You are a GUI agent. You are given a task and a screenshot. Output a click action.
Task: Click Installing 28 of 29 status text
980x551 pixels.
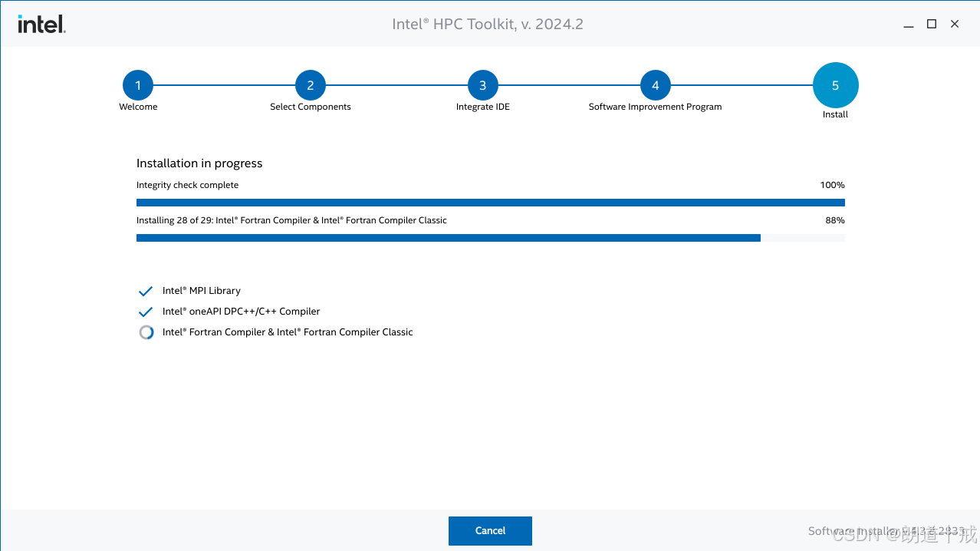291,220
